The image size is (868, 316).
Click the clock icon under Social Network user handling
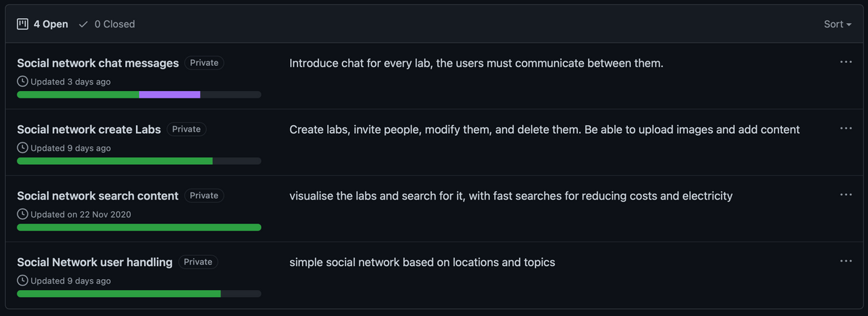tap(22, 281)
